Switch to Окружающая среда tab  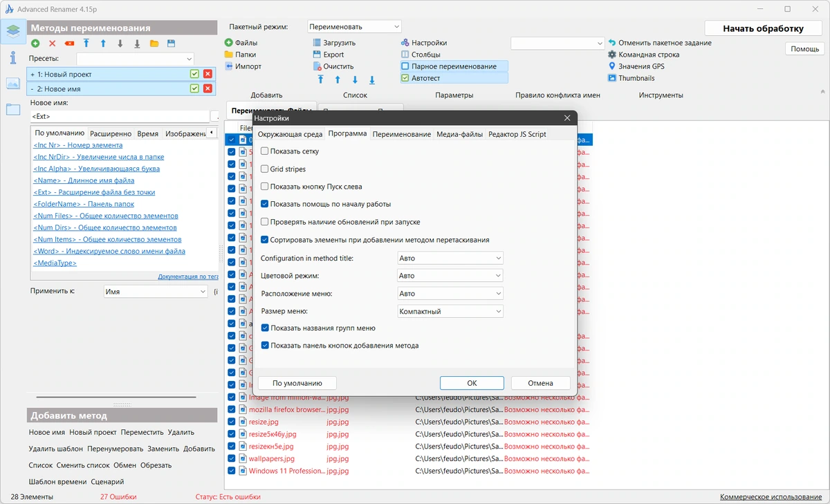290,134
